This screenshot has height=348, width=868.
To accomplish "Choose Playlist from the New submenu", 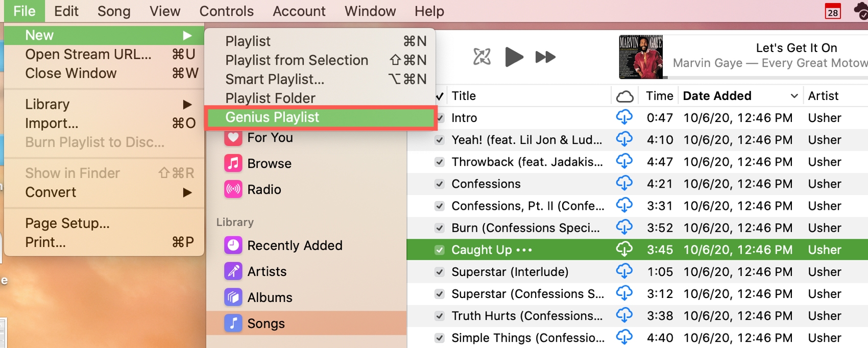I will point(321,41).
